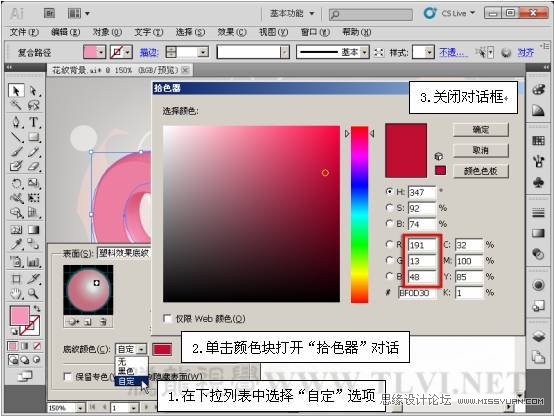The width and height of the screenshot is (554, 416).
Task: Select the Eraser tool
Action: (x=34, y=166)
